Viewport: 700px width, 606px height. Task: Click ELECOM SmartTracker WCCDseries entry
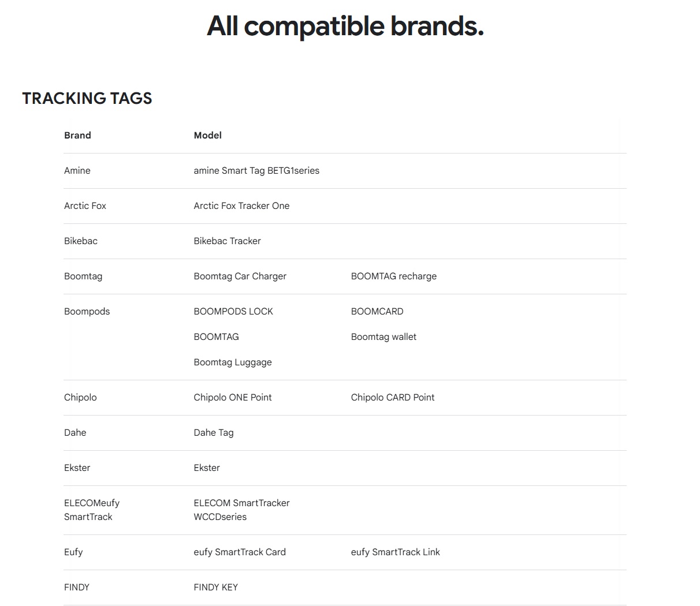coord(241,510)
